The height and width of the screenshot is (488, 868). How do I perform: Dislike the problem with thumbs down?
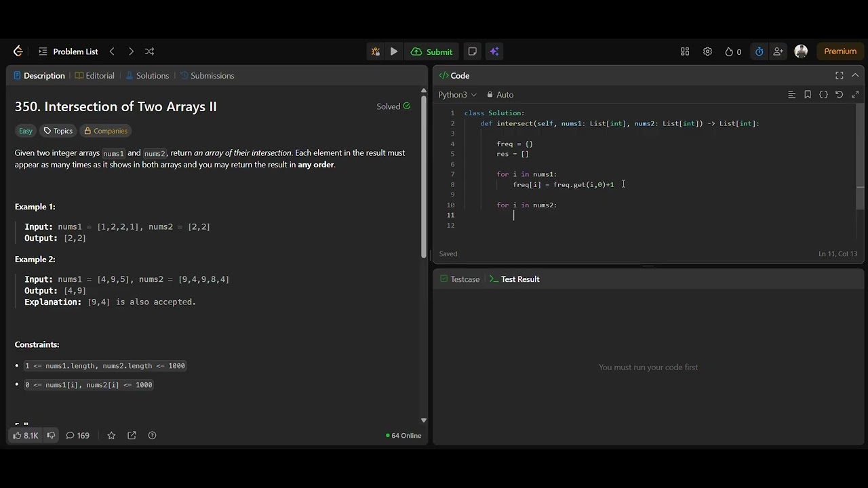click(x=51, y=435)
